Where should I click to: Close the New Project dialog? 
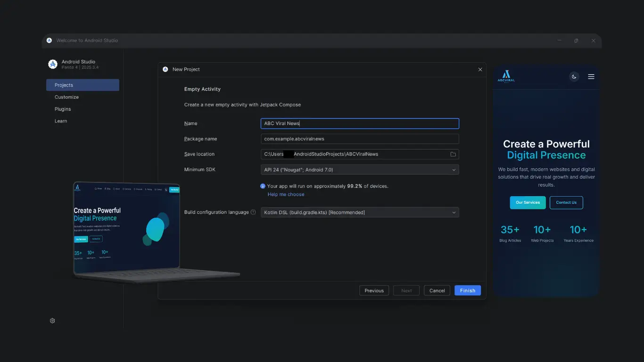click(x=480, y=69)
